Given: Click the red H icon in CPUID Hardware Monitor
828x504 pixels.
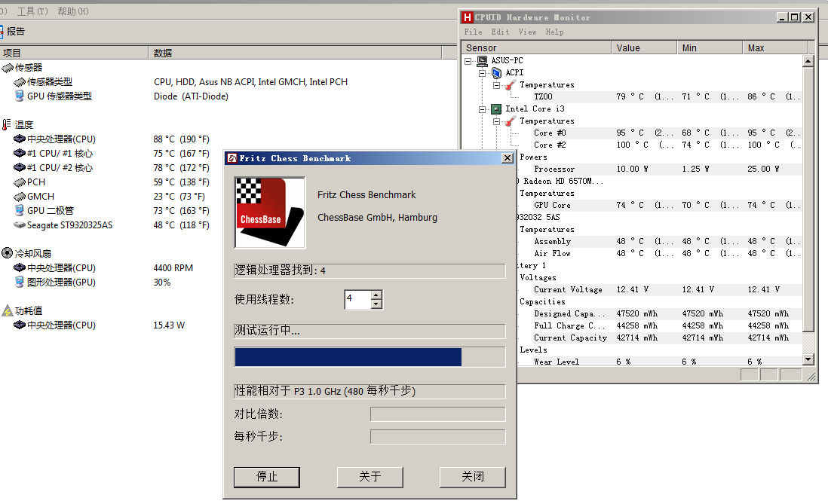Looking at the screenshot, I should coord(468,17).
